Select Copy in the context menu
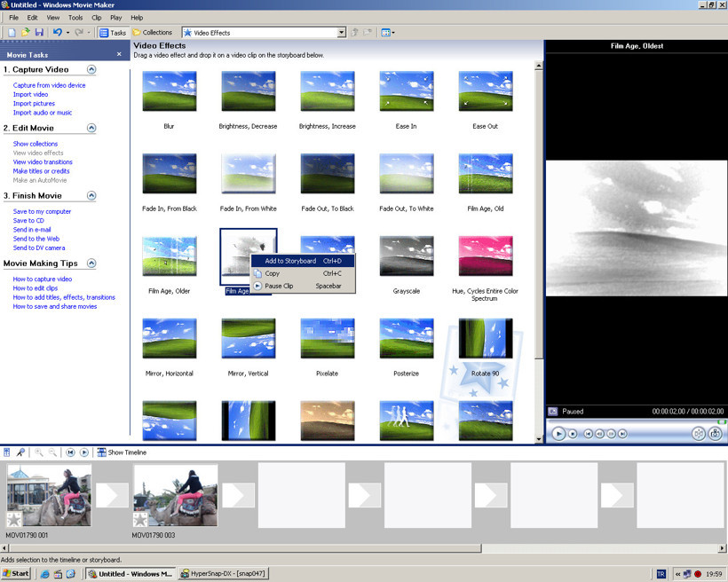The width and height of the screenshot is (728, 582). (303, 273)
